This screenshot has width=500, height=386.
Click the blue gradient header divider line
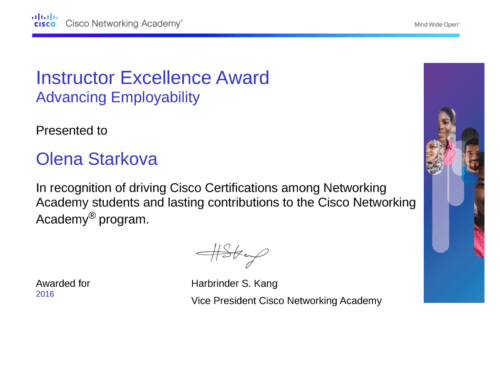[x=246, y=35]
